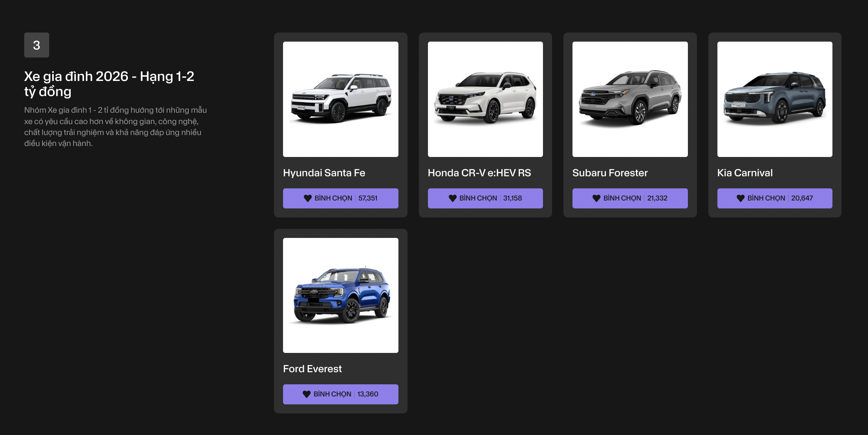This screenshot has width=868, height=435.
Task: Vote for Ford Everest via BÌNH CHỌN
Action: tap(341, 394)
